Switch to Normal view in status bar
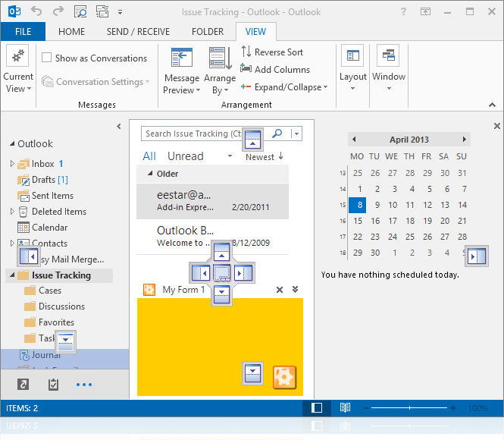This screenshot has height=440, width=504. 317,408
